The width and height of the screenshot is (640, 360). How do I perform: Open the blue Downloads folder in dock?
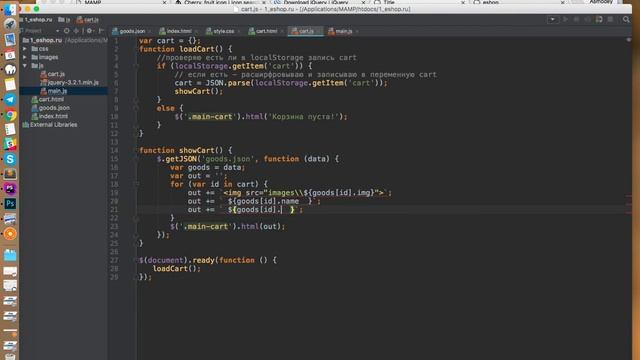coord(10,256)
